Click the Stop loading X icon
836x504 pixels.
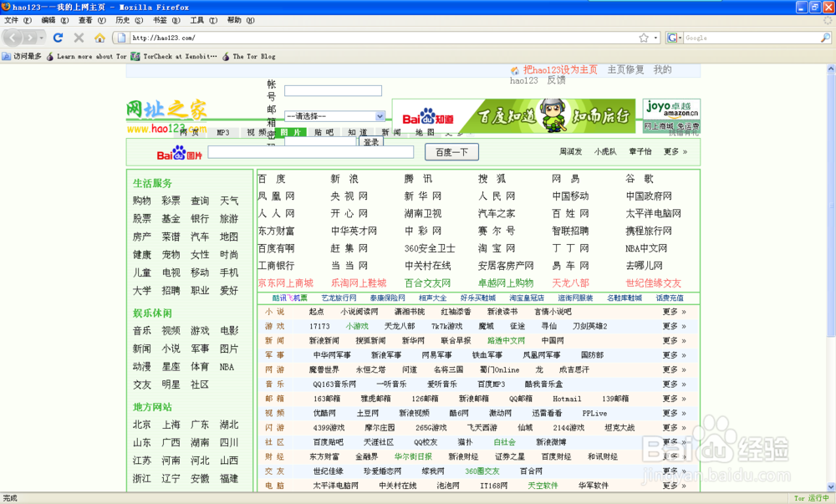(79, 38)
